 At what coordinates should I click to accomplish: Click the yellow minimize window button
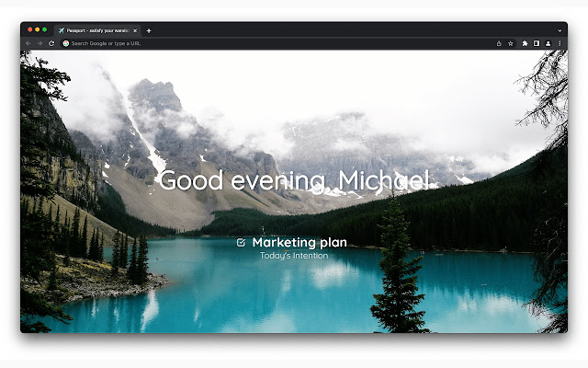[x=37, y=29]
